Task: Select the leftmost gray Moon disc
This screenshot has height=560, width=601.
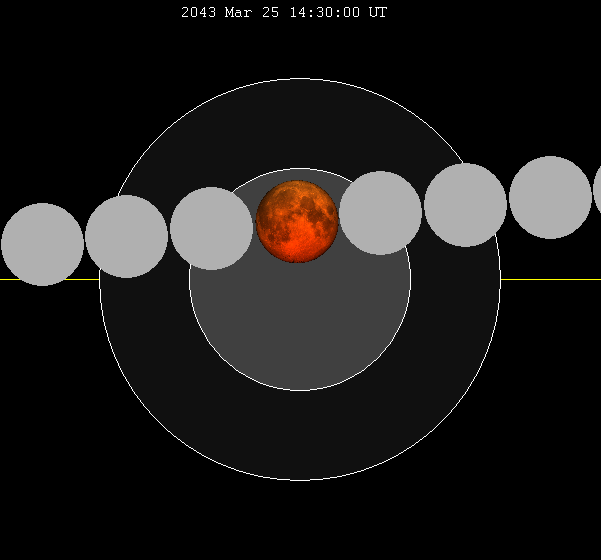Action: 42,244
